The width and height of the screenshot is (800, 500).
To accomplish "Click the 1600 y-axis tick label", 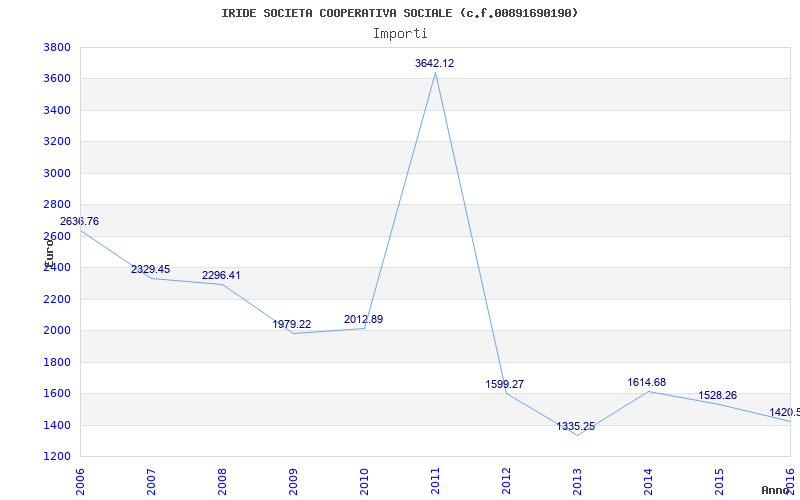I will 57,393.
